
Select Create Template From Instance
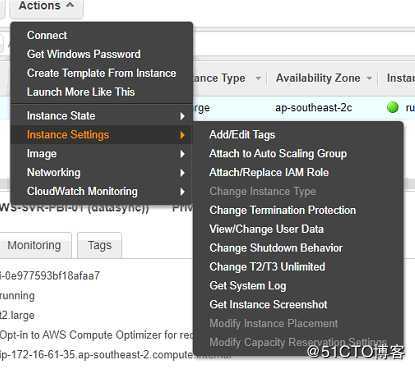pos(101,73)
